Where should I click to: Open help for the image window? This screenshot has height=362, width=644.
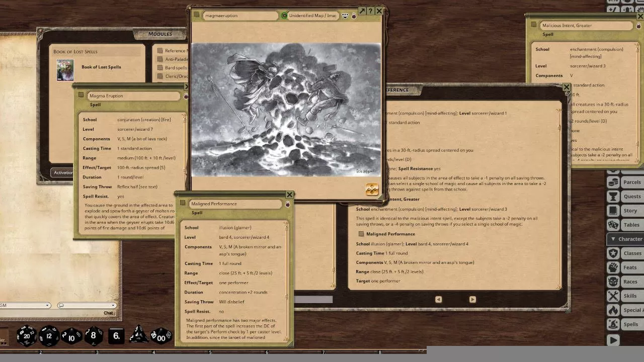(x=370, y=11)
